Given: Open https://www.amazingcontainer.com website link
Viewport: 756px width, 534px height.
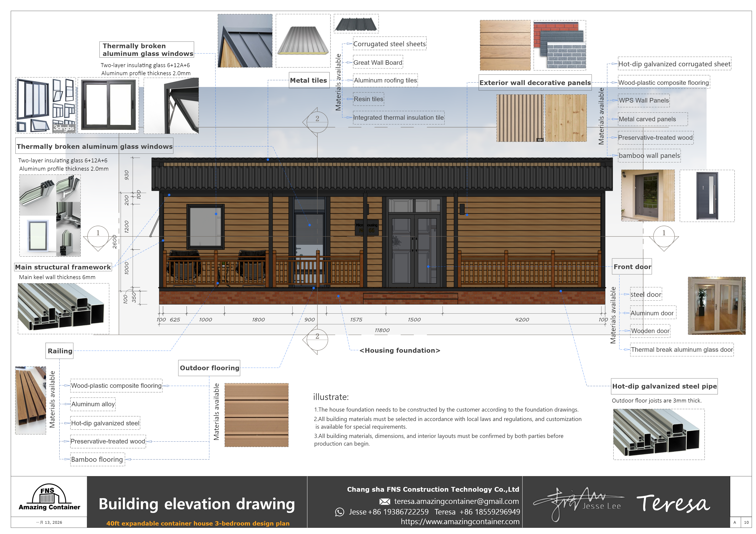Looking at the screenshot, I should pos(459,522).
